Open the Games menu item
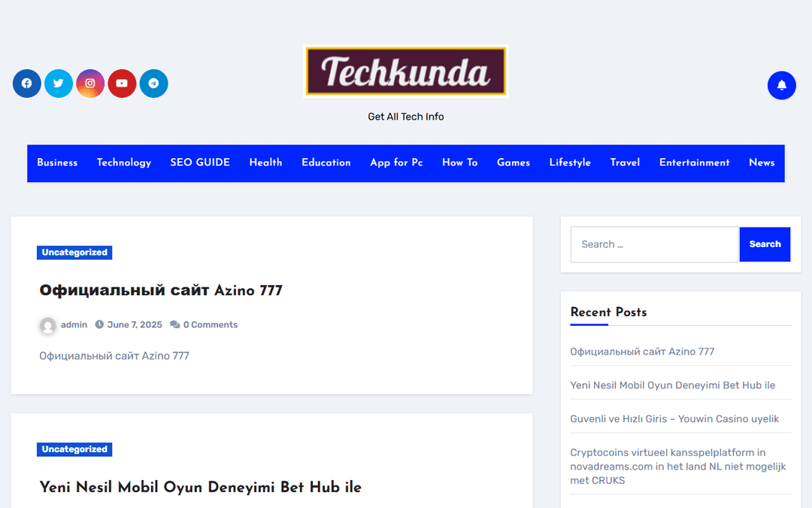 click(x=514, y=163)
